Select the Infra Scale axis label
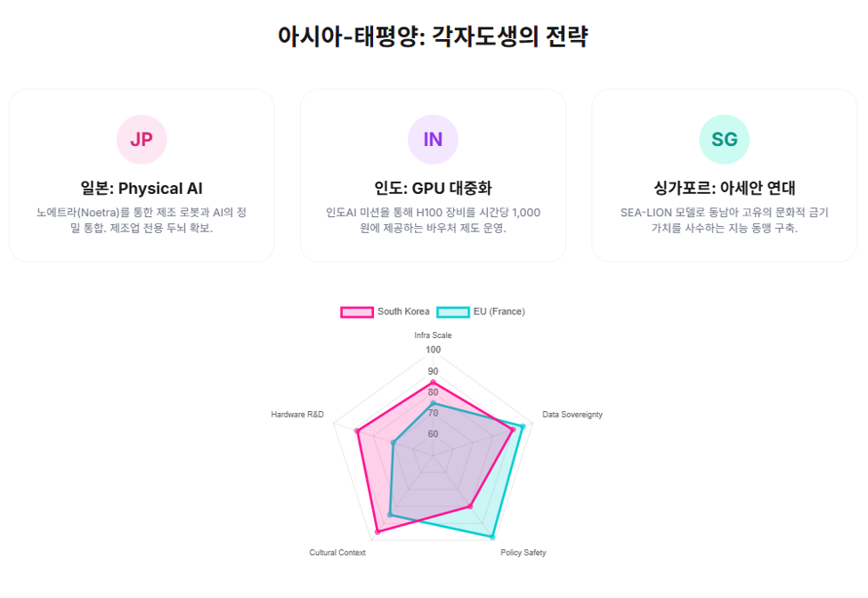868x598 pixels. point(433,335)
